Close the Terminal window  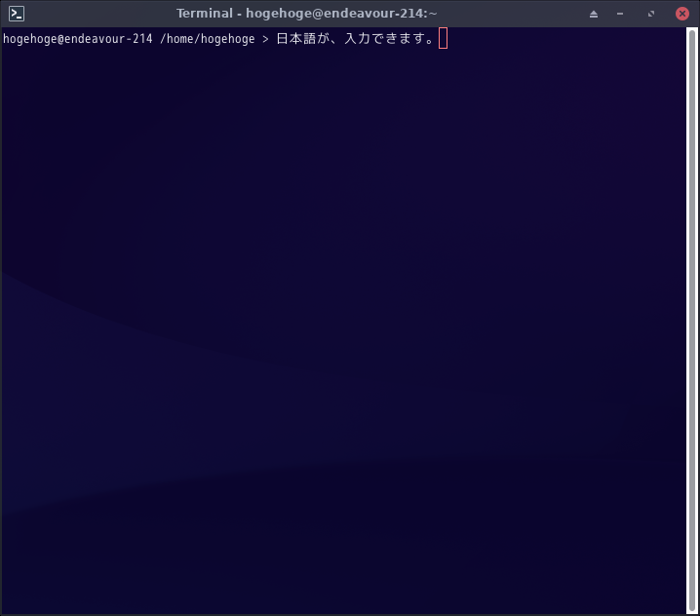tap(682, 14)
